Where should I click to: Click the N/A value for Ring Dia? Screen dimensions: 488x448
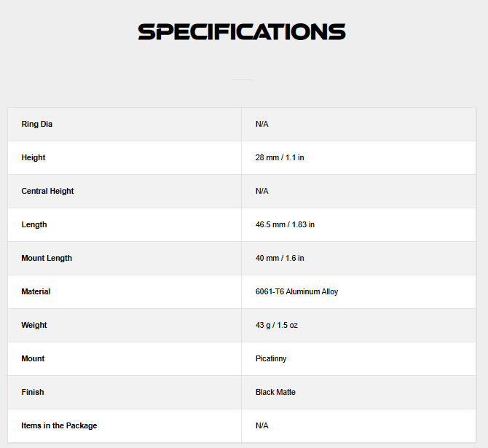262,125
